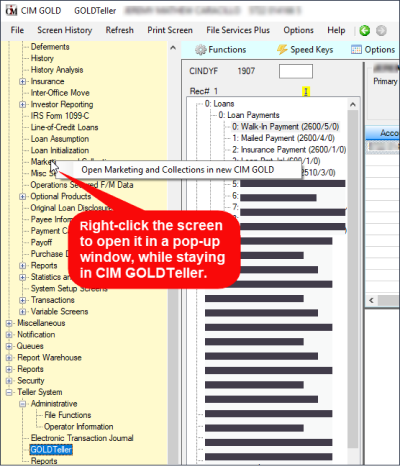Expand the Notification tree node
400x466 pixels.
click(9, 335)
